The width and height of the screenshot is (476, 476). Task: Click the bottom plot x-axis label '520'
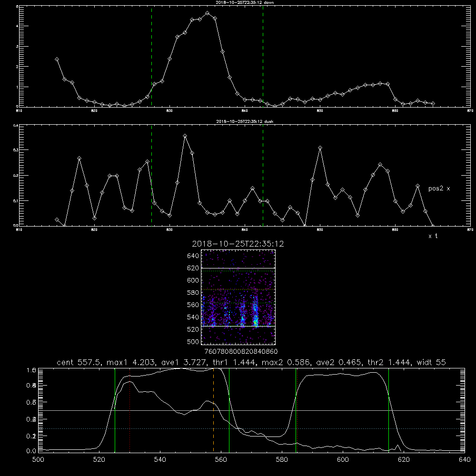click(x=99, y=460)
